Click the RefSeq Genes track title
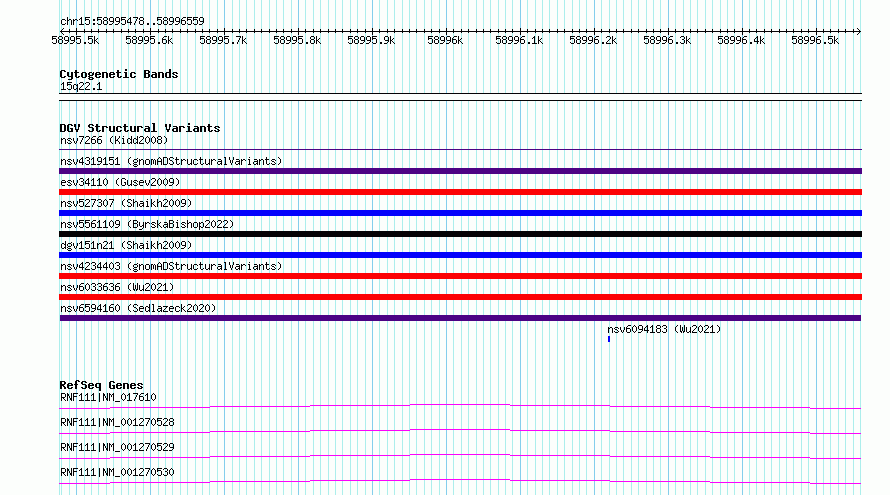 point(101,385)
